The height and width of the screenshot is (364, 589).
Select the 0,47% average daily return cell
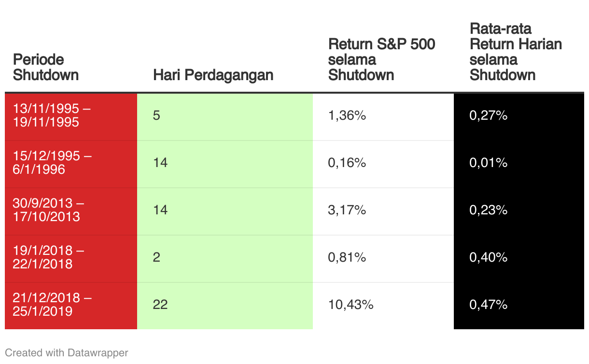519,305
